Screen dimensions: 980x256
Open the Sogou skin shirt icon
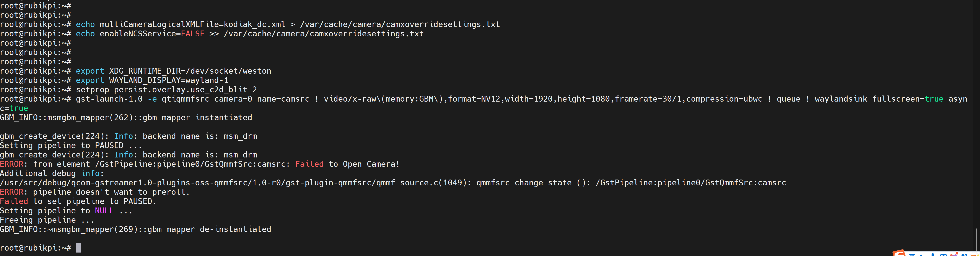click(x=954, y=254)
